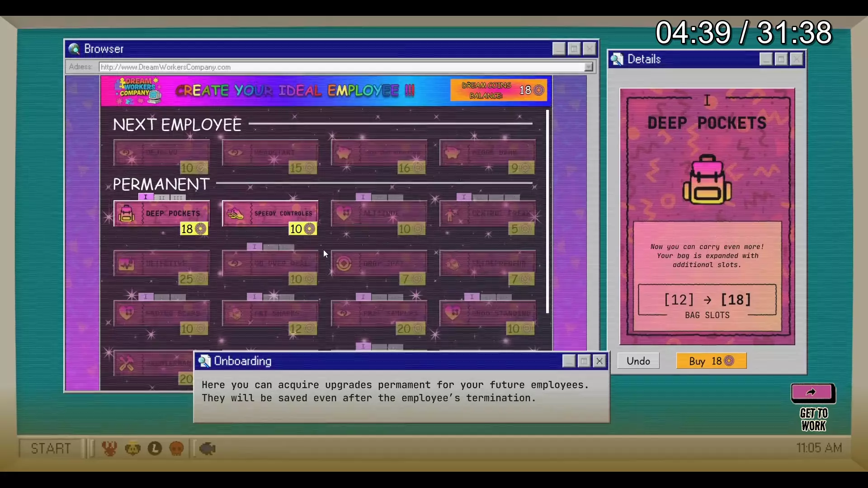Open the browser address dropdown arrow
This screenshot has width=868, height=488.
(589, 67)
